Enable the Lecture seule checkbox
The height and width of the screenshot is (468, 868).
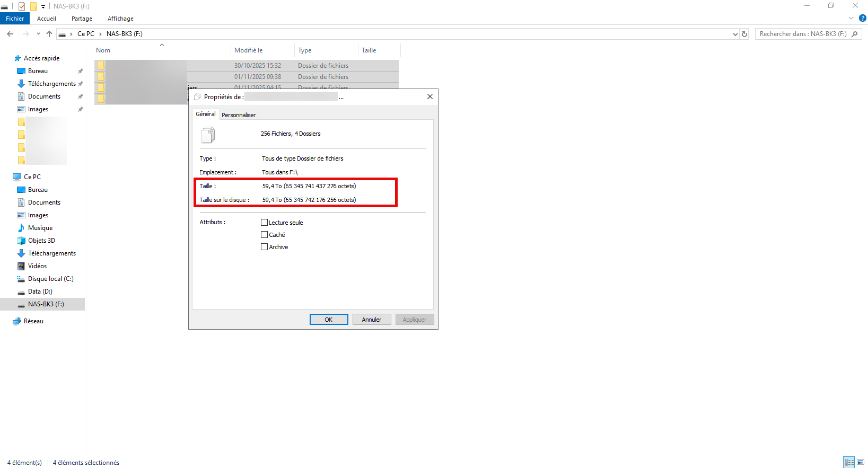tap(264, 223)
